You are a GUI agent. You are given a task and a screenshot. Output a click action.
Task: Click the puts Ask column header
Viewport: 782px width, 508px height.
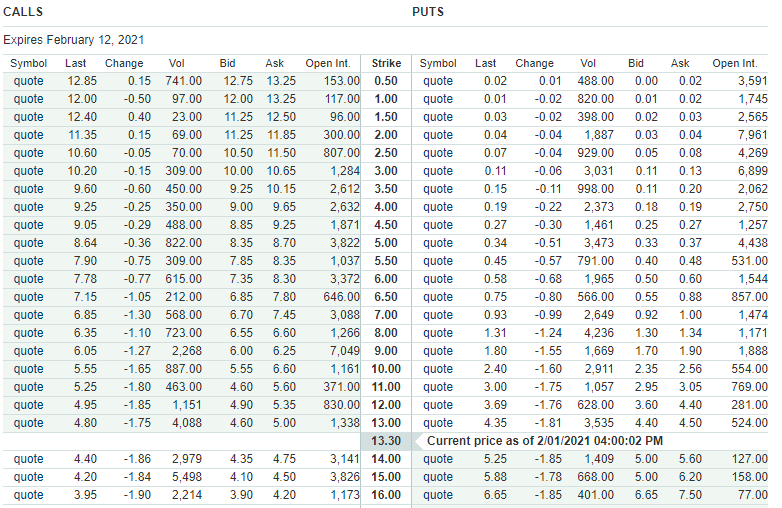pyautogui.click(x=680, y=63)
